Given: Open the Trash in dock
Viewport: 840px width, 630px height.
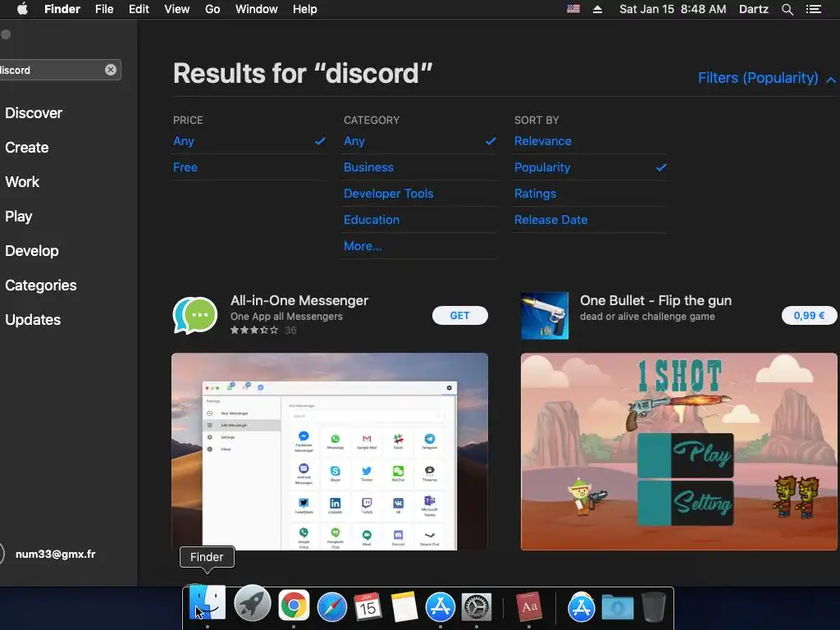Looking at the screenshot, I should tap(654, 606).
